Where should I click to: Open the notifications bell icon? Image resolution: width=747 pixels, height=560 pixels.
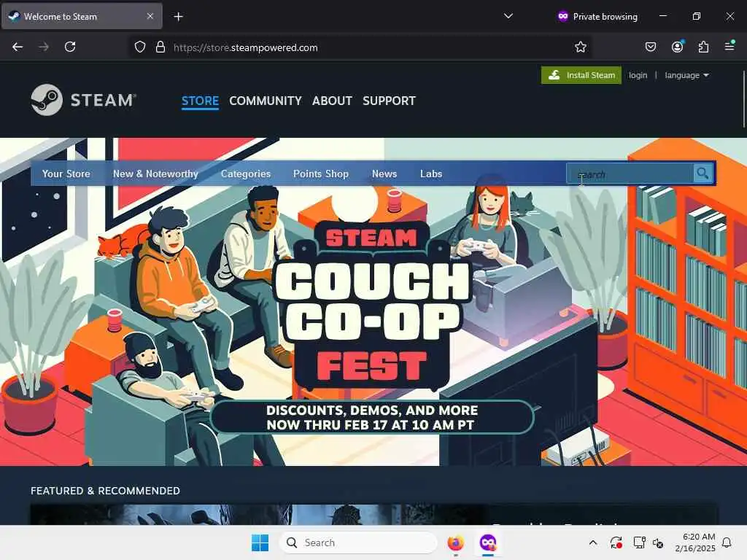(727, 542)
